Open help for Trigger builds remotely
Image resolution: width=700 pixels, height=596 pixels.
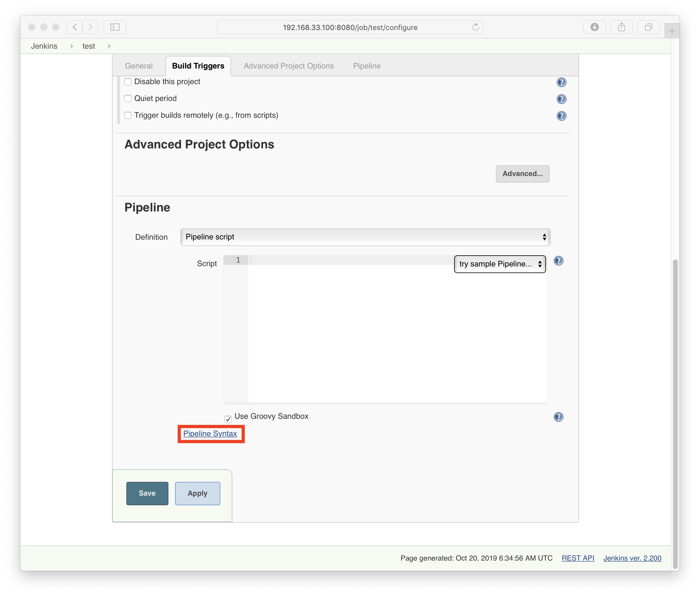(561, 116)
